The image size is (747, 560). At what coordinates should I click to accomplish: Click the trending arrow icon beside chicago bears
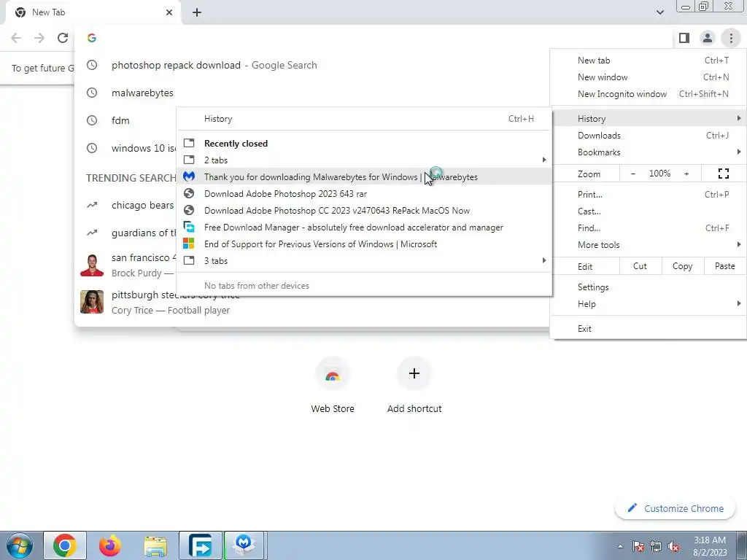pyautogui.click(x=92, y=205)
